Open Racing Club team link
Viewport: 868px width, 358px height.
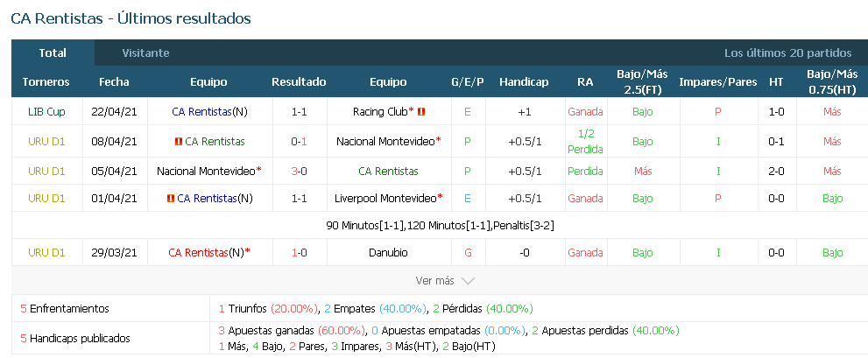(380, 112)
